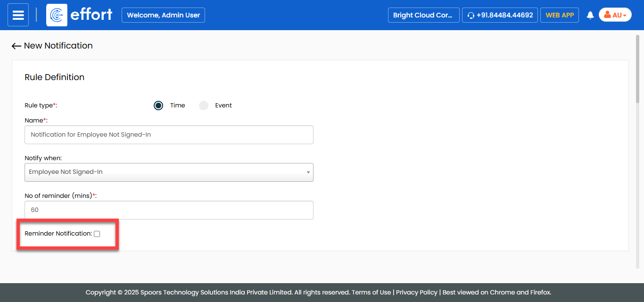This screenshot has width=644, height=302.
Task: Open the Privacy Policy link
Action: [416, 293]
